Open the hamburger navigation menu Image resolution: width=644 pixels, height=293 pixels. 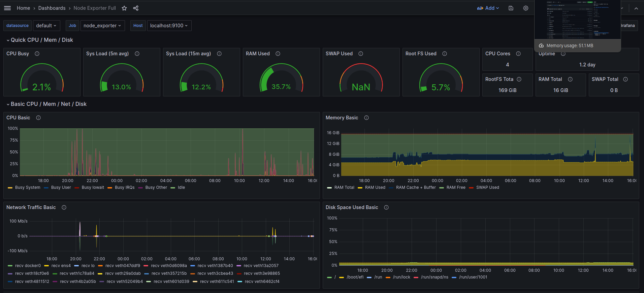[7, 8]
